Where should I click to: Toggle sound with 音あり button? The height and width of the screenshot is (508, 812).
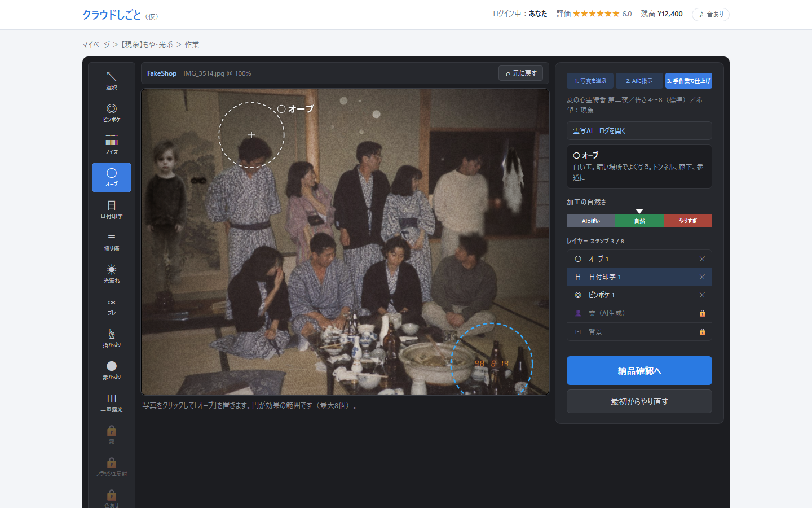pyautogui.click(x=710, y=14)
